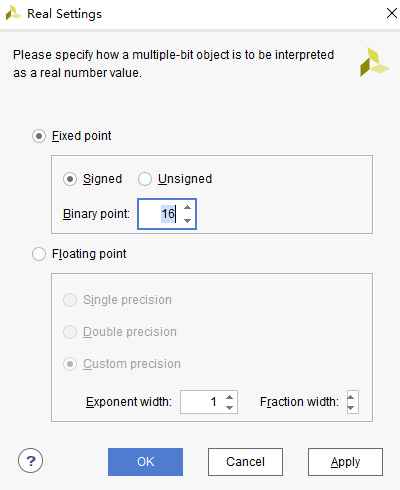The width and height of the screenshot is (400, 490).
Task: Choose the Signed option
Action: pyautogui.click(x=70, y=179)
